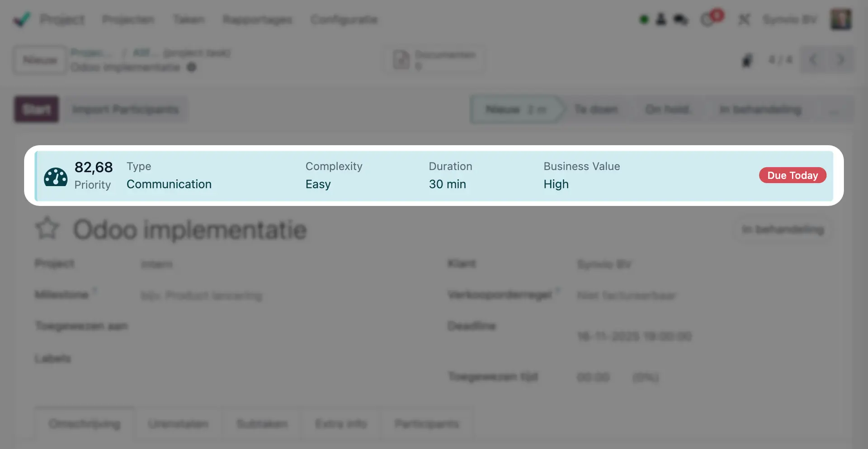Image resolution: width=868 pixels, height=449 pixels.
Task: Click the High business value
Action: 556,184
